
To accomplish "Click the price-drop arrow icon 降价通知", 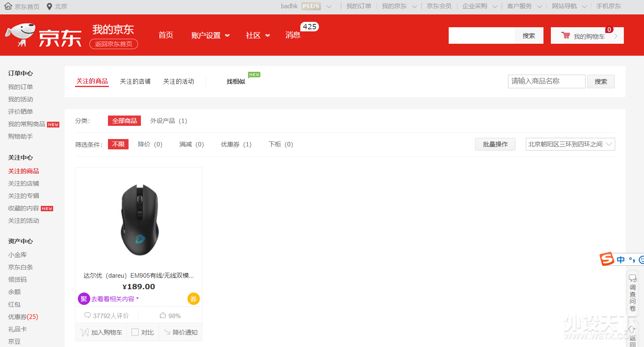I will [x=167, y=332].
